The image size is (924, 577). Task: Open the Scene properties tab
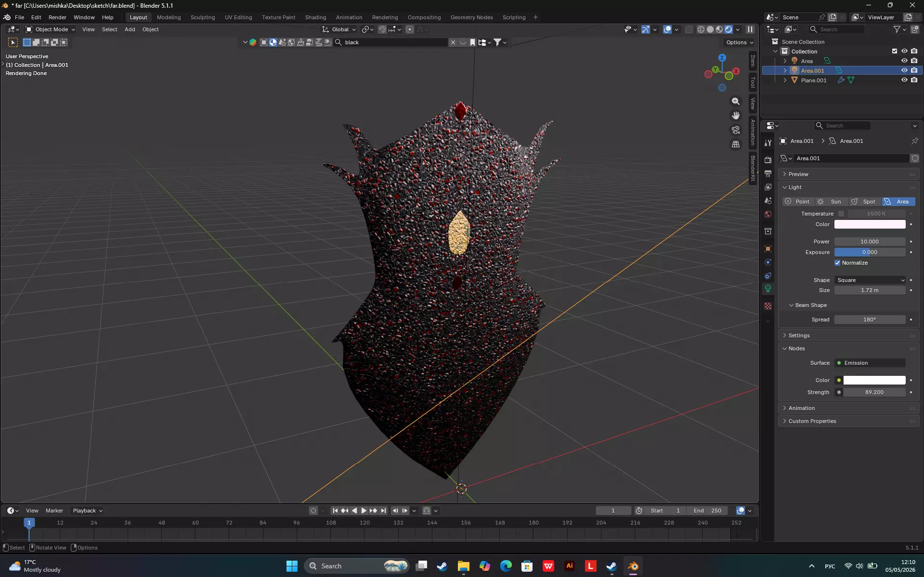[x=768, y=201]
